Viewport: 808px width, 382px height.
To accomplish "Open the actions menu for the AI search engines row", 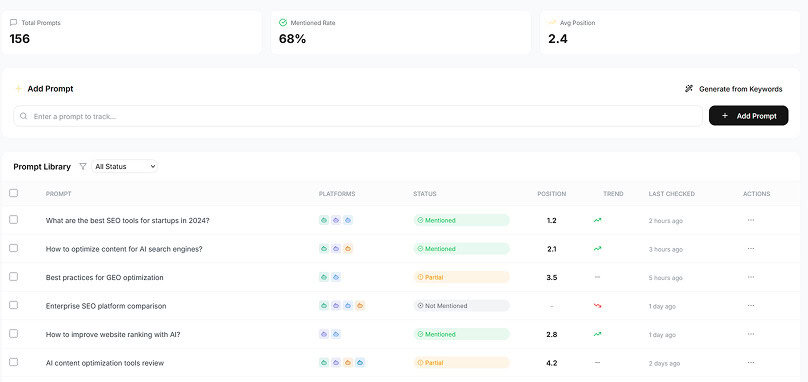I will pyautogui.click(x=751, y=248).
